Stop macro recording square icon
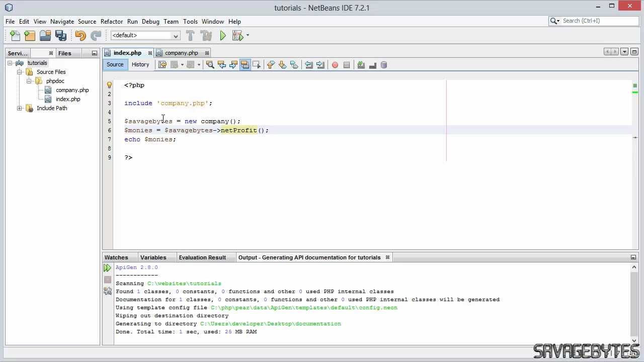 click(x=347, y=65)
